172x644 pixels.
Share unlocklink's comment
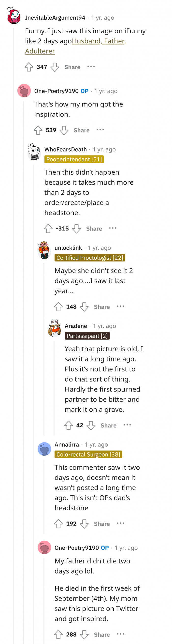coord(102,307)
